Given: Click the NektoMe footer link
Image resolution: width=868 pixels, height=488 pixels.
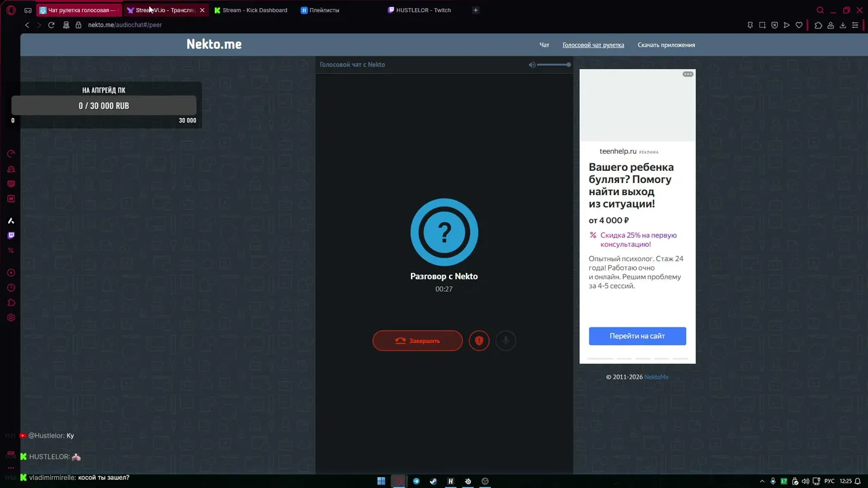Looking at the screenshot, I should 656,377.
